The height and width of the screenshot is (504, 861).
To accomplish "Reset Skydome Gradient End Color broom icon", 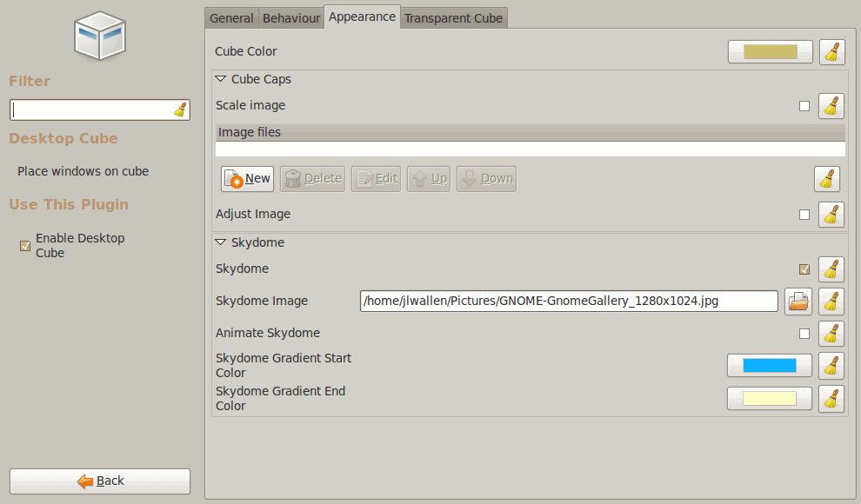I will 831,399.
